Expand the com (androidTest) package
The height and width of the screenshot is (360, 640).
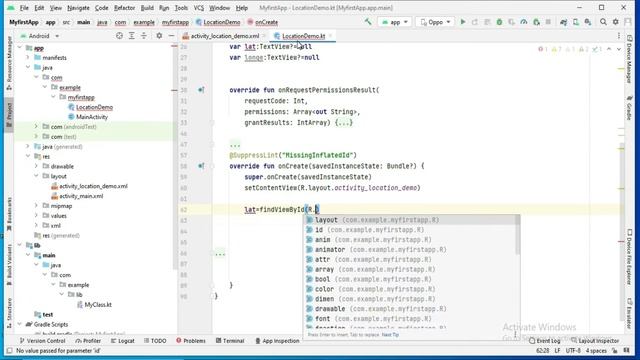pyautogui.click(x=36, y=127)
